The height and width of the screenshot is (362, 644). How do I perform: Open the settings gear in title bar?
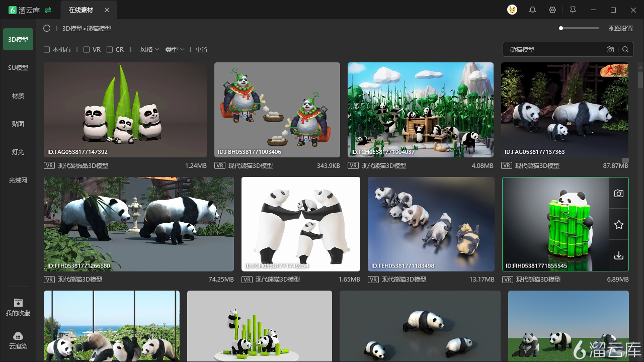[x=552, y=10]
